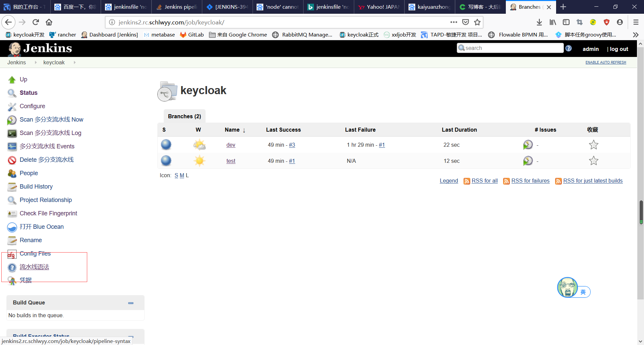Click the green Up arrow icon

12,80
